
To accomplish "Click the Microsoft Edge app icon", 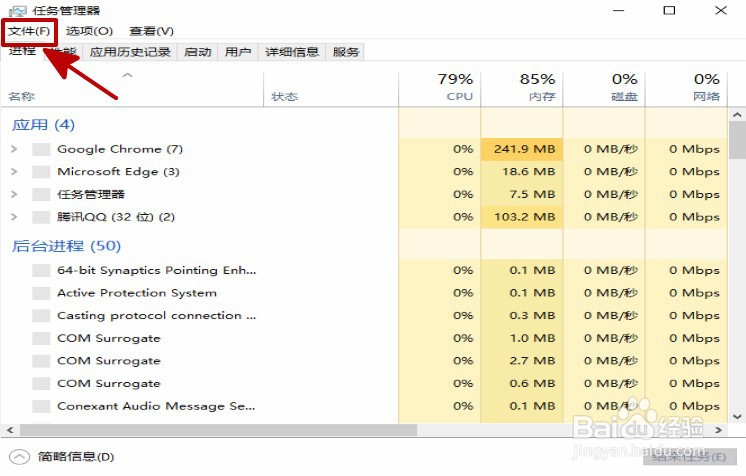I will click(x=41, y=172).
